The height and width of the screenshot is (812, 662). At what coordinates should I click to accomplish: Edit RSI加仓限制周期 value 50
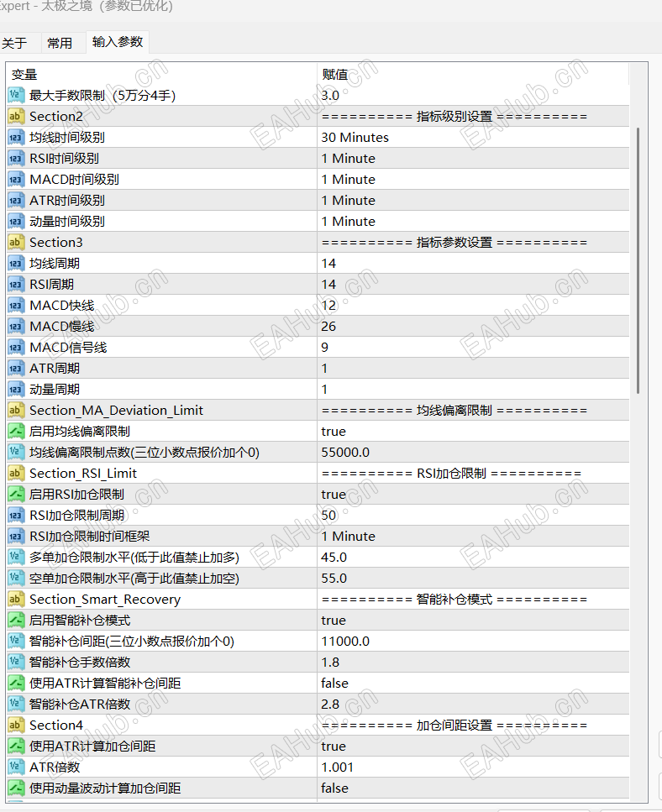coord(473,515)
